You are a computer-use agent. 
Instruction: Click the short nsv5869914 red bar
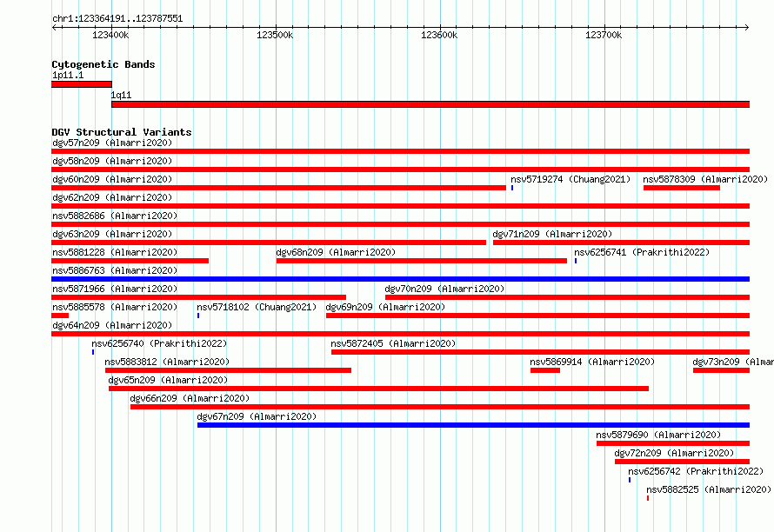click(545, 370)
